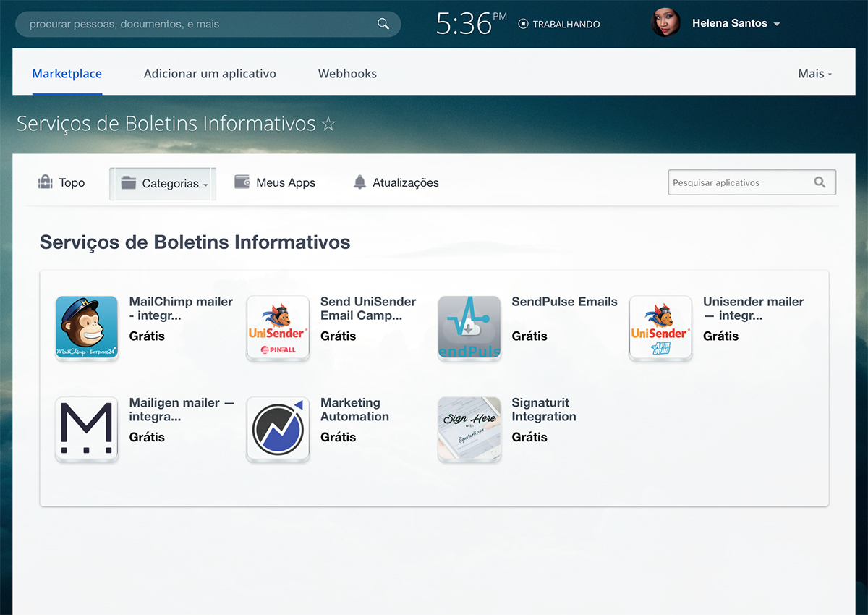
Task: Open Atualizações notifications section
Action: (396, 182)
